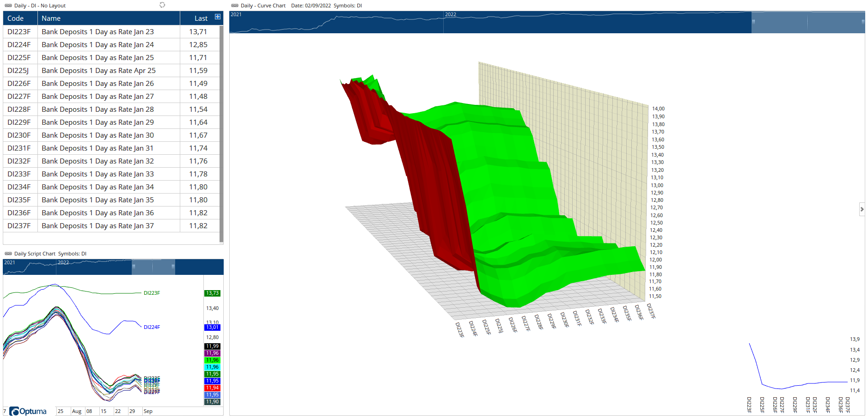Click the link icon beside Daily - Curve Chart title
This screenshot has width=868, height=419.
coord(235,6)
